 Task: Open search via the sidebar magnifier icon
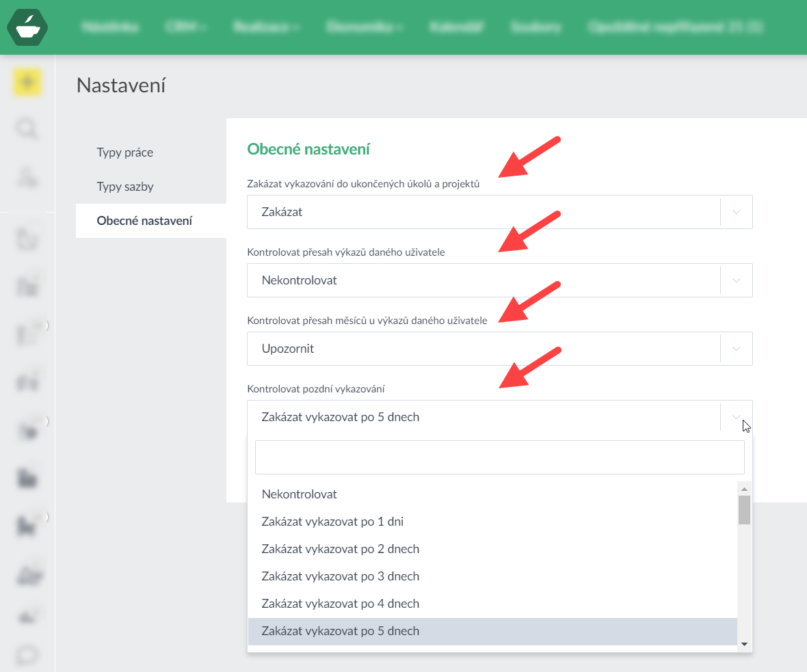(27, 129)
